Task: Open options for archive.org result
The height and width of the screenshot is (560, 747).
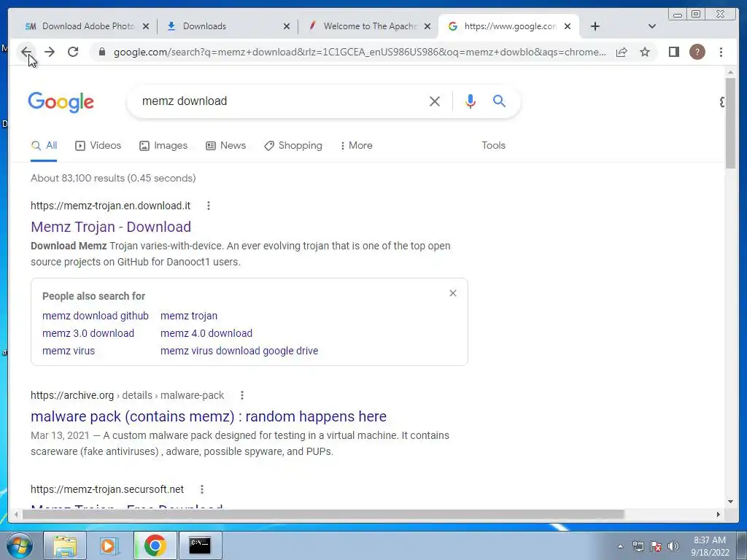Action: pyautogui.click(x=242, y=395)
